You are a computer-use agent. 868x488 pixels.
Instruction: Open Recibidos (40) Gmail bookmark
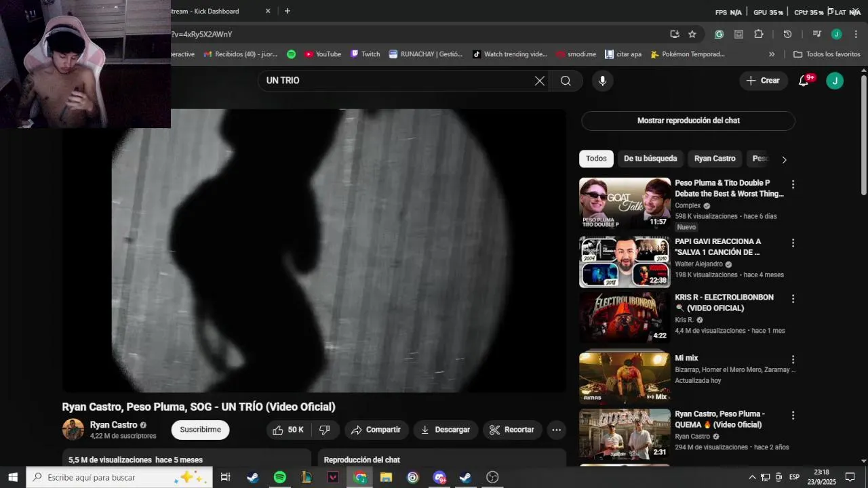241,54
